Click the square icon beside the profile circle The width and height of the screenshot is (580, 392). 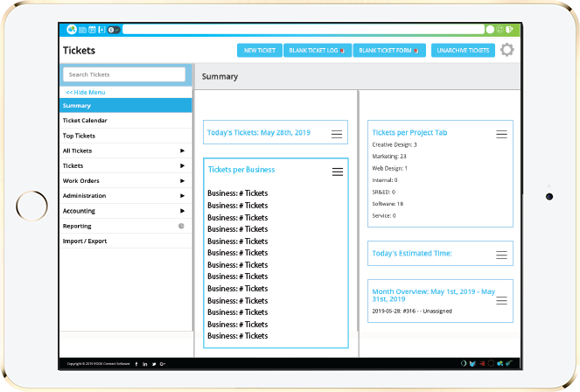coord(500,30)
